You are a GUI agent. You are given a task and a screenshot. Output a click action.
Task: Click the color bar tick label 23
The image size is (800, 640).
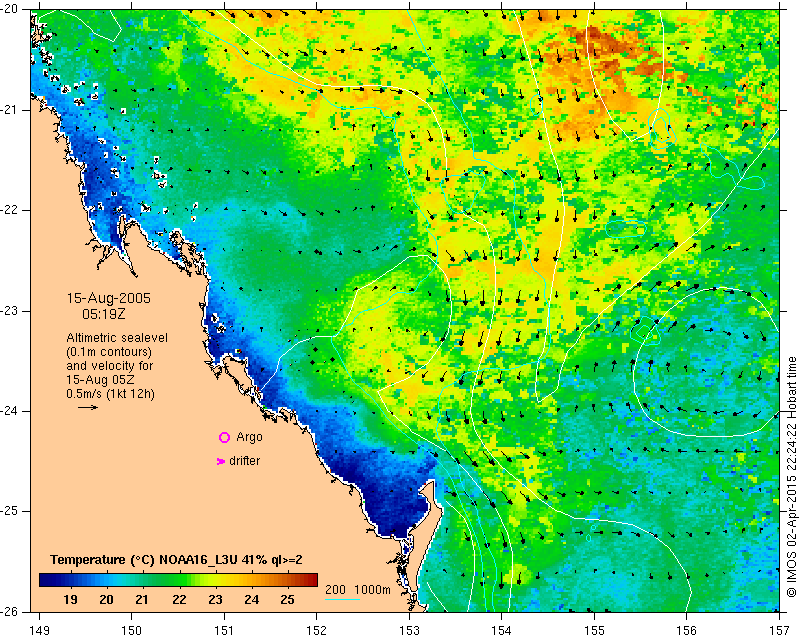(x=215, y=599)
